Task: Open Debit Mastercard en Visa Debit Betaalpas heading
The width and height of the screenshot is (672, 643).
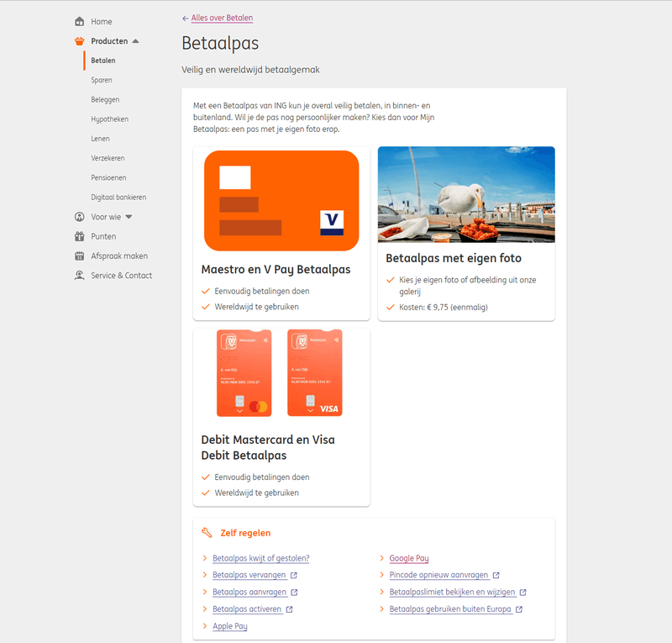Action: pos(268,447)
